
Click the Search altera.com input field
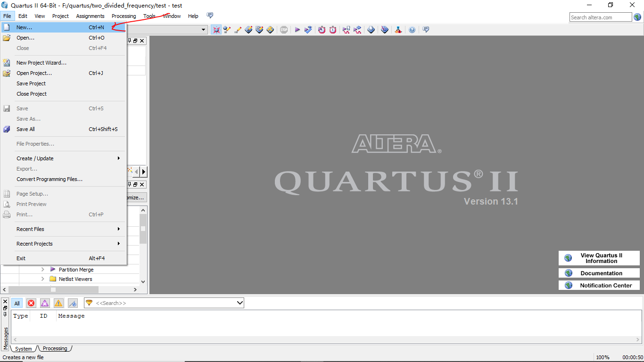pyautogui.click(x=600, y=16)
